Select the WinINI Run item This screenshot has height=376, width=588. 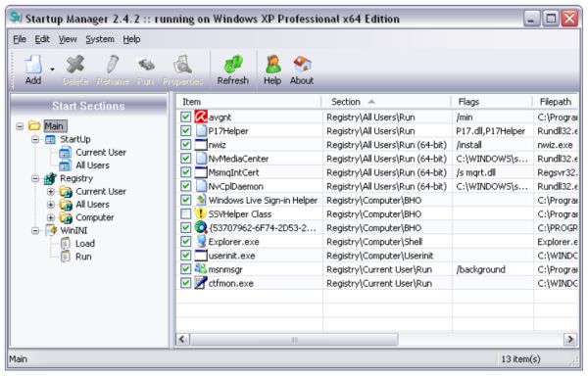tap(83, 257)
